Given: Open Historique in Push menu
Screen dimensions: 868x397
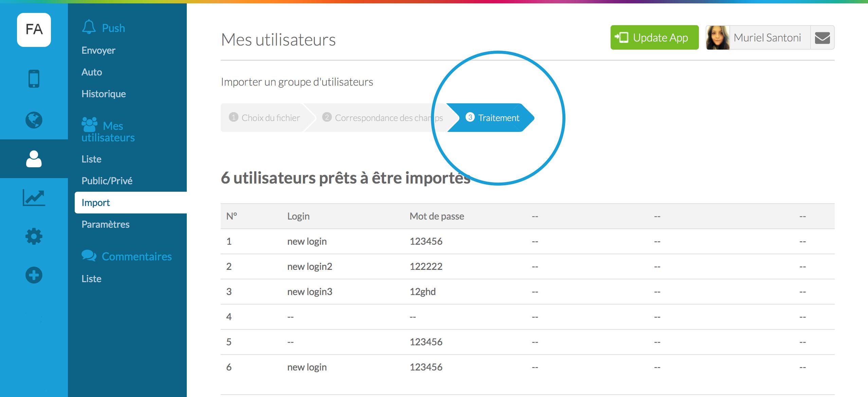Looking at the screenshot, I should [104, 94].
